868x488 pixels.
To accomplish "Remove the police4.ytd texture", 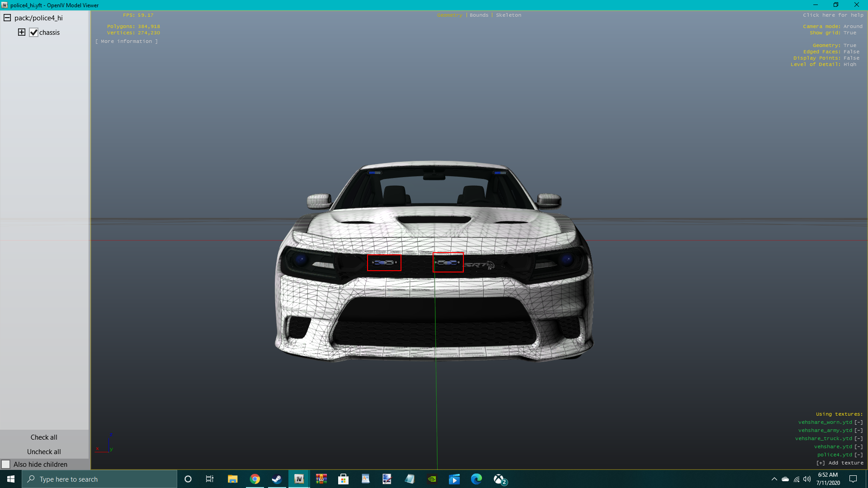I will [x=859, y=455].
